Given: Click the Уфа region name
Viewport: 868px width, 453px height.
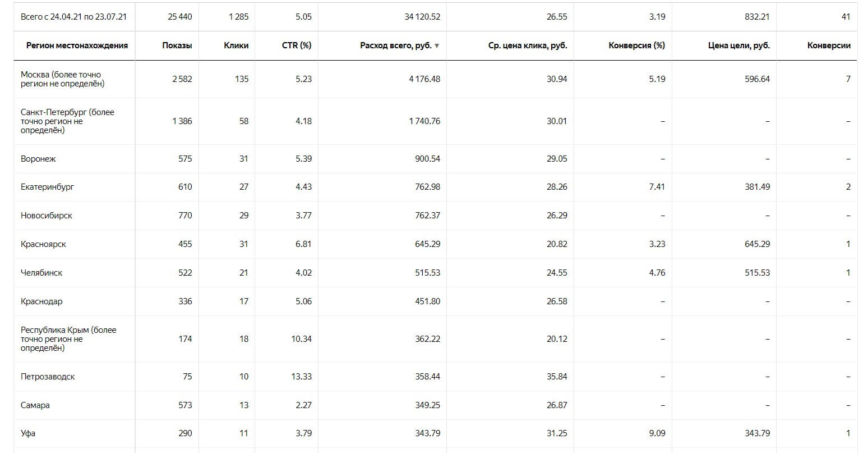Looking at the screenshot, I should 28,433.
